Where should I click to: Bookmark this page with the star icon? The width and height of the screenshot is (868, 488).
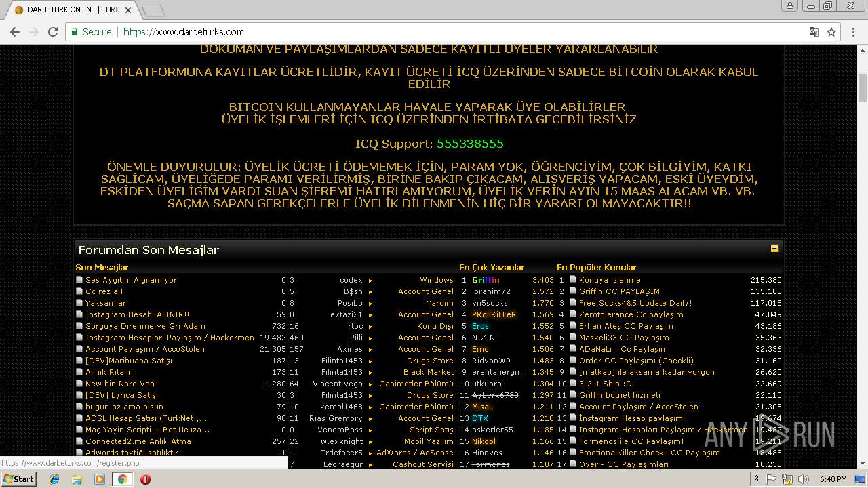pos(831,32)
